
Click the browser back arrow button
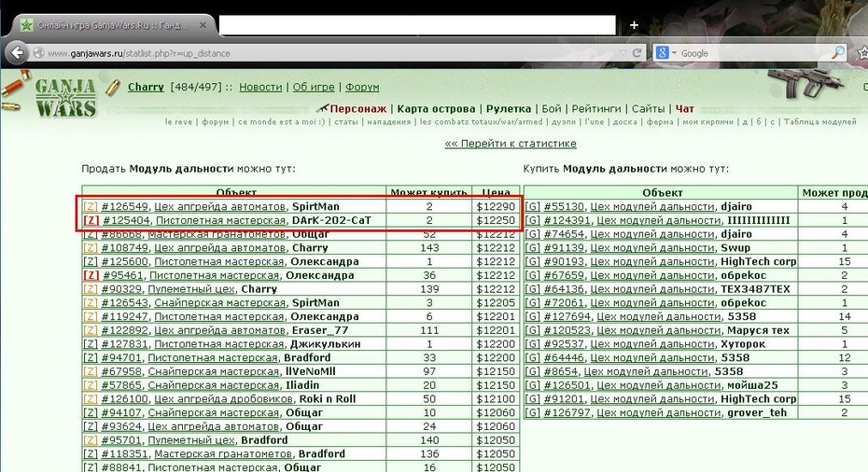coord(18,53)
